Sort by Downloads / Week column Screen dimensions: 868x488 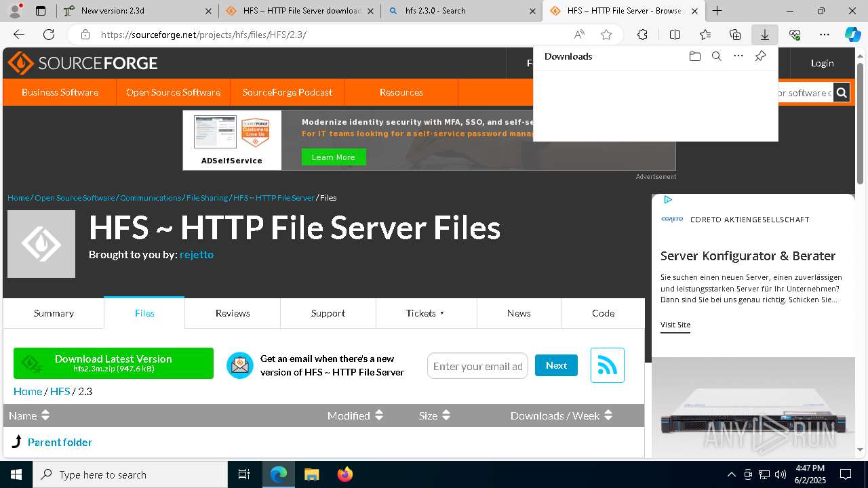tap(561, 415)
